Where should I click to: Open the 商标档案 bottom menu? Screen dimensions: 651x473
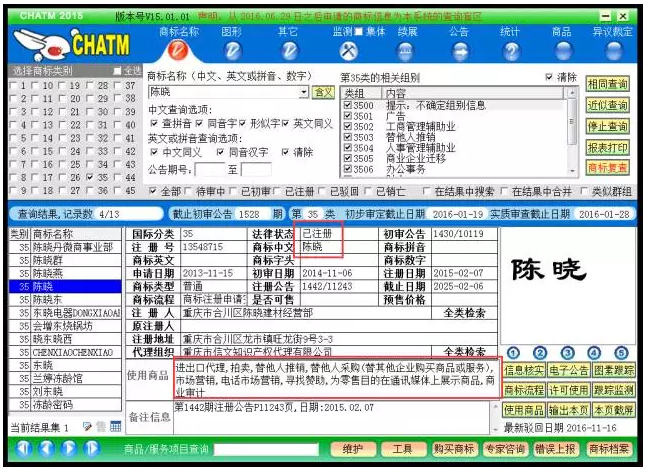pyautogui.click(x=609, y=449)
